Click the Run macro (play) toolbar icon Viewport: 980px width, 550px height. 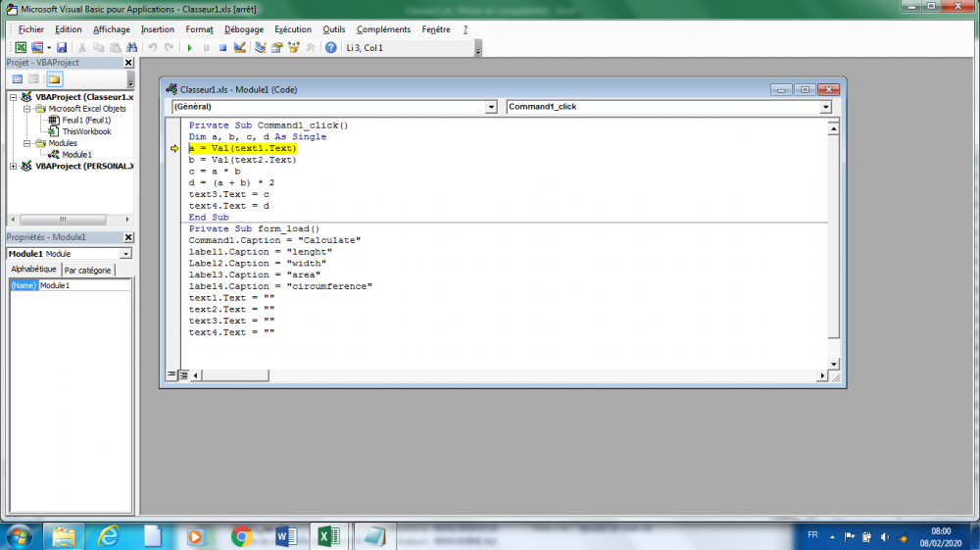tap(189, 47)
